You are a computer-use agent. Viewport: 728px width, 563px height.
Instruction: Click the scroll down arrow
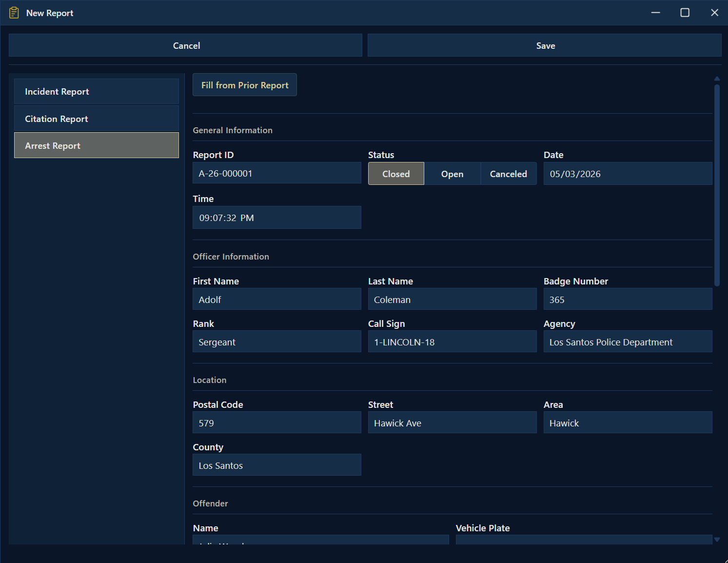coord(717,539)
